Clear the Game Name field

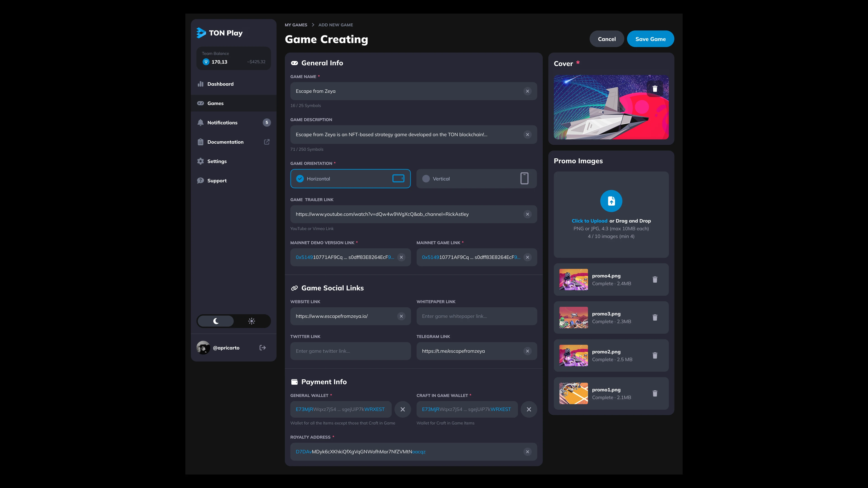pyautogui.click(x=527, y=91)
